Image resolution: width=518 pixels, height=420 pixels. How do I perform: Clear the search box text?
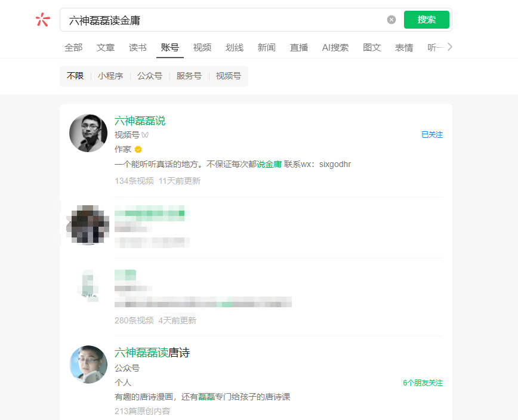coord(391,20)
